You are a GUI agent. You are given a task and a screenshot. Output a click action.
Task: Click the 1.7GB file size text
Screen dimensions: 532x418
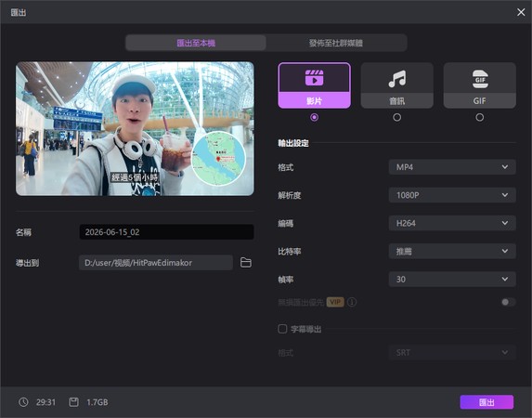point(97,402)
